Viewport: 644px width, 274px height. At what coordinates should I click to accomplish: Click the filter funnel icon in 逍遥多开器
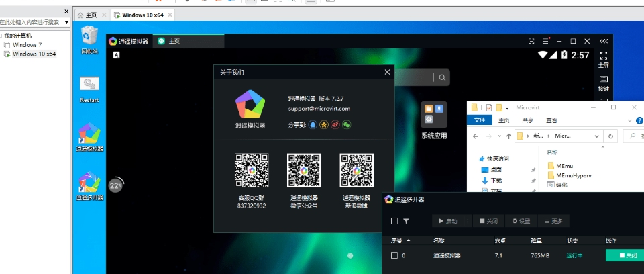point(406,221)
